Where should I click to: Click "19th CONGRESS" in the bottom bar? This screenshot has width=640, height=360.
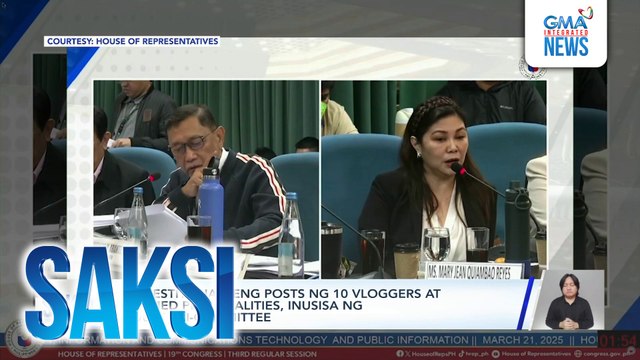coord(195,354)
